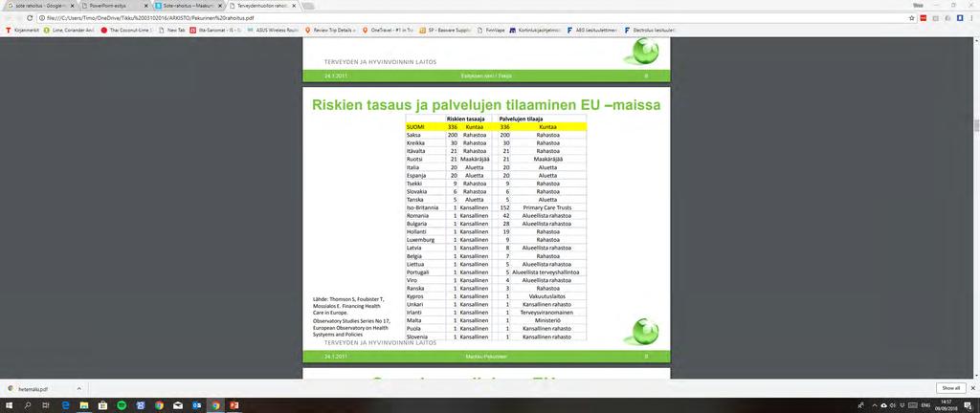The image size is (980, 413).
Task: Switch to the 'PowerPoint-esitys' tab
Action: pos(113,5)
